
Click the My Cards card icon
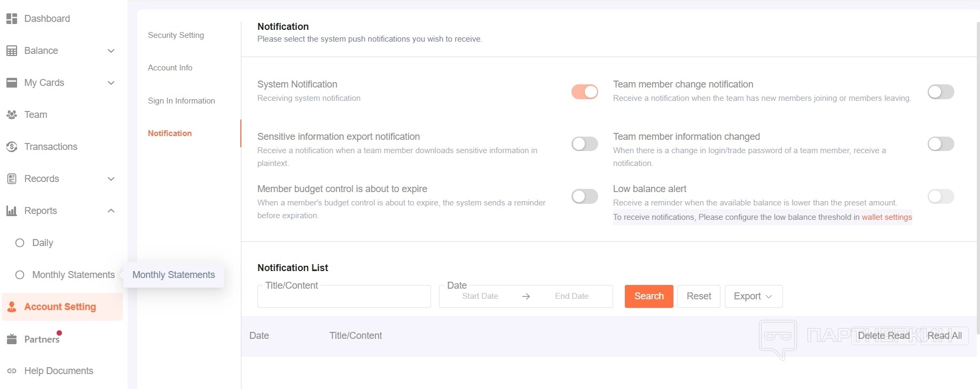[x=12, y=83]
